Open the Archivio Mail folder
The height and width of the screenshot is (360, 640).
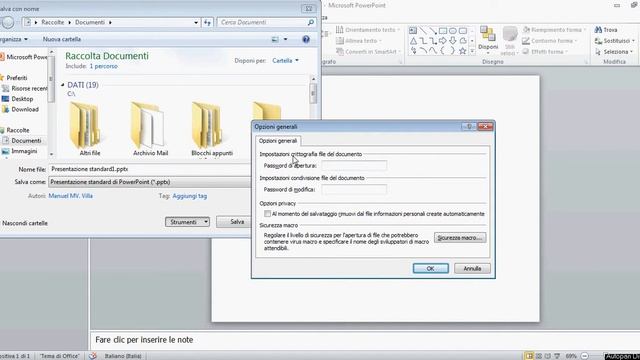(x=150, y=129)
